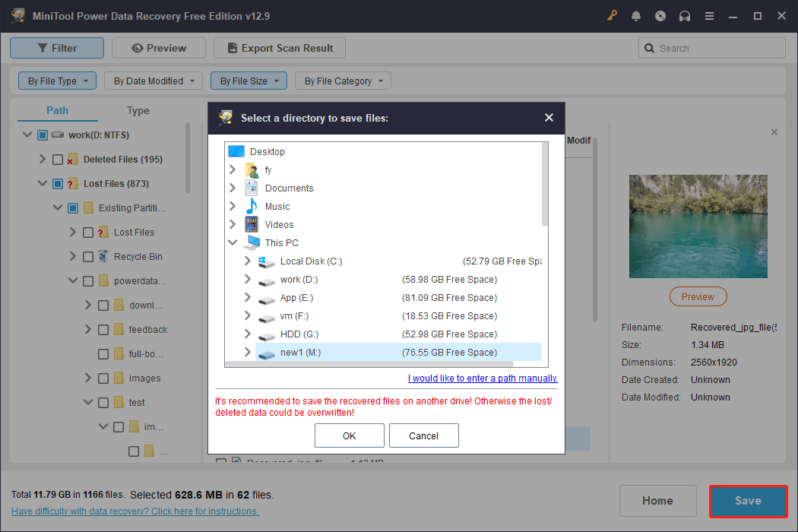
Task: Click the directory list vertical scrollbar
Action: coord(545,185)
